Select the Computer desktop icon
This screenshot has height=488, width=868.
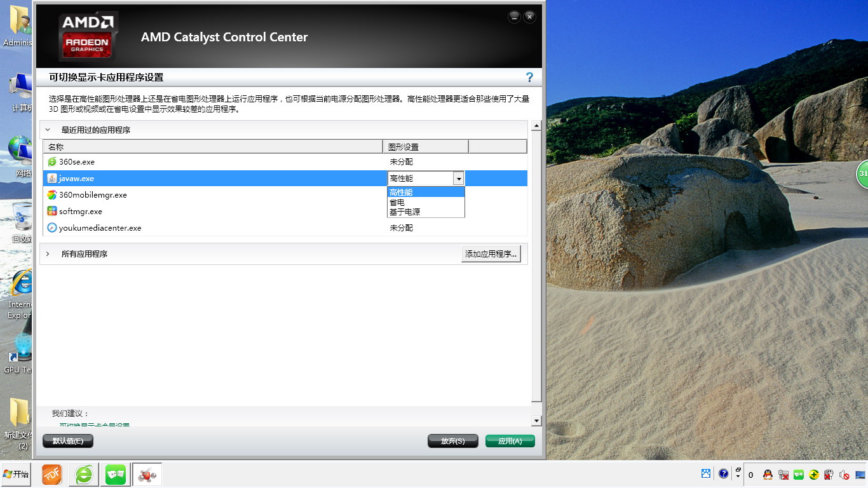pos(20,93)
